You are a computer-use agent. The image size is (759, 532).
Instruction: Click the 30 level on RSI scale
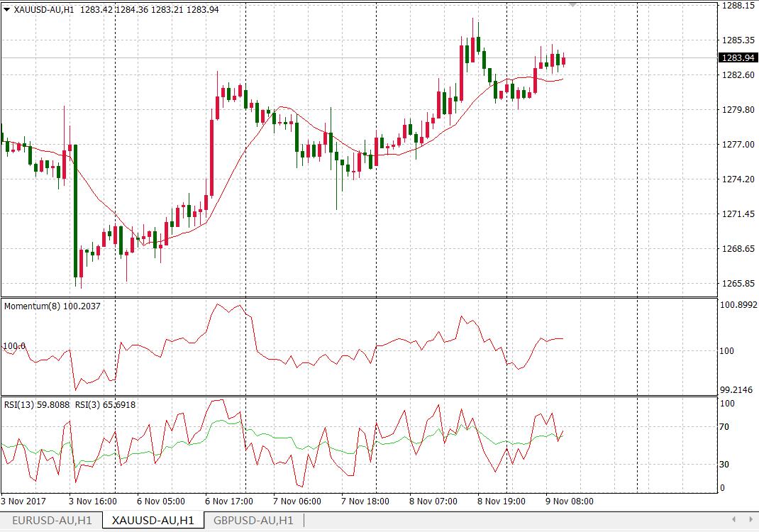725,465
